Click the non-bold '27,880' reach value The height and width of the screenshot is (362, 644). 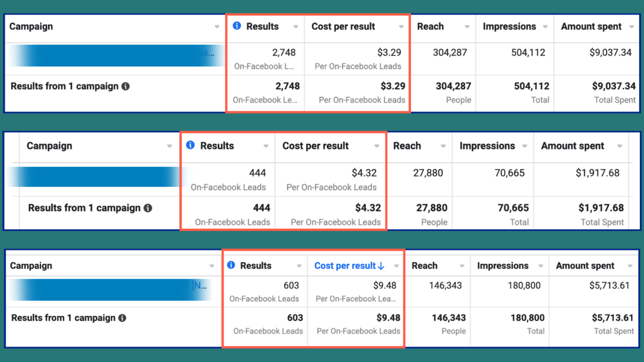coord(428,173)
